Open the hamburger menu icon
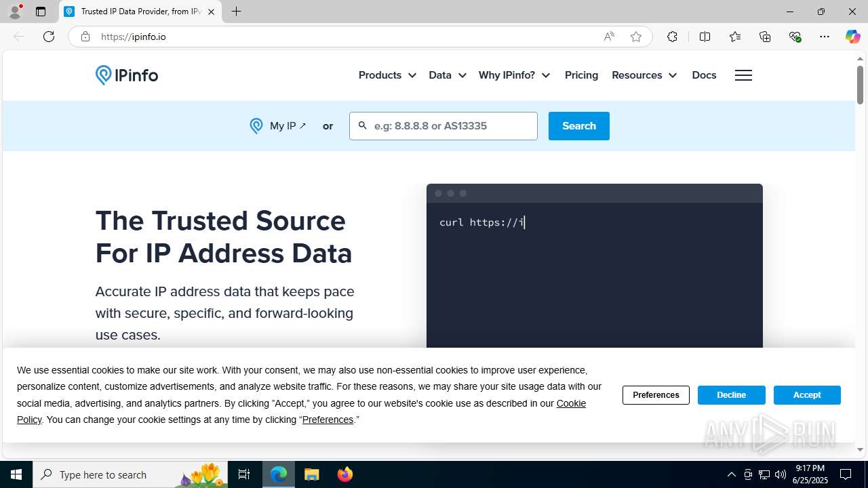The image size is (868, 488). (x=743, y=75)
